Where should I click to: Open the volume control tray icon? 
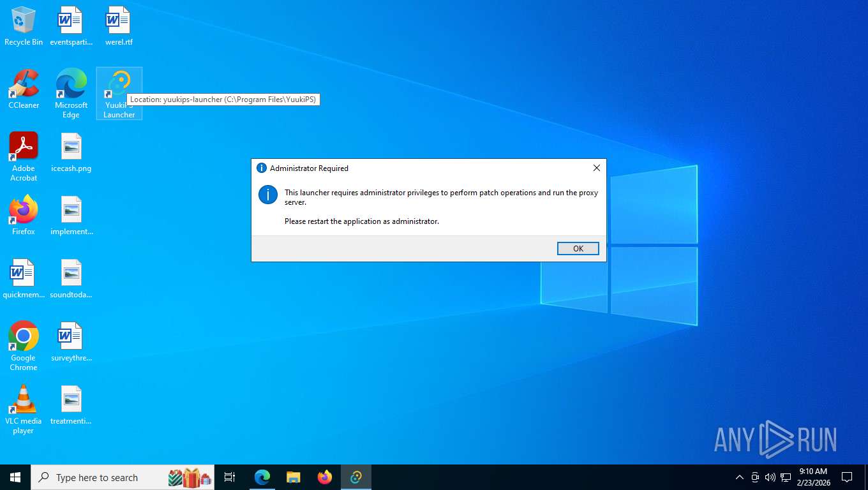pos(770,477)
